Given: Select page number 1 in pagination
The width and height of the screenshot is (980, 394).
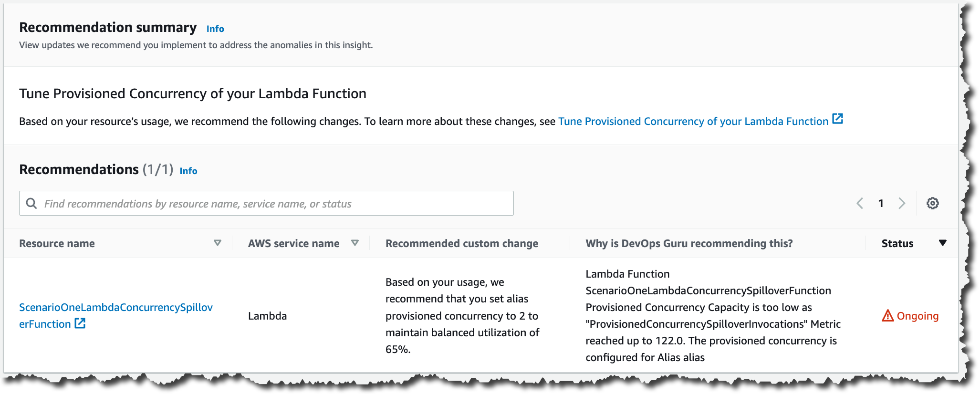Looking at the screenshot, I should click(881, 203).
